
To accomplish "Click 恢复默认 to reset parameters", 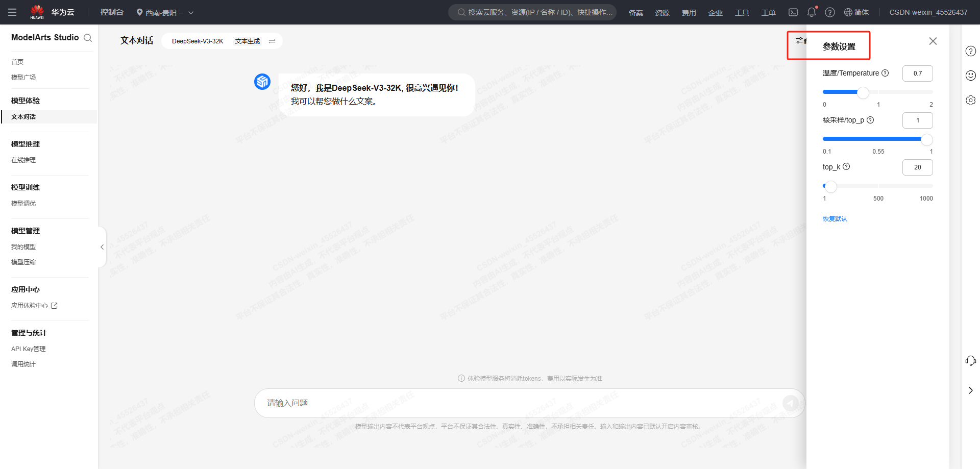I will (835, 219).
